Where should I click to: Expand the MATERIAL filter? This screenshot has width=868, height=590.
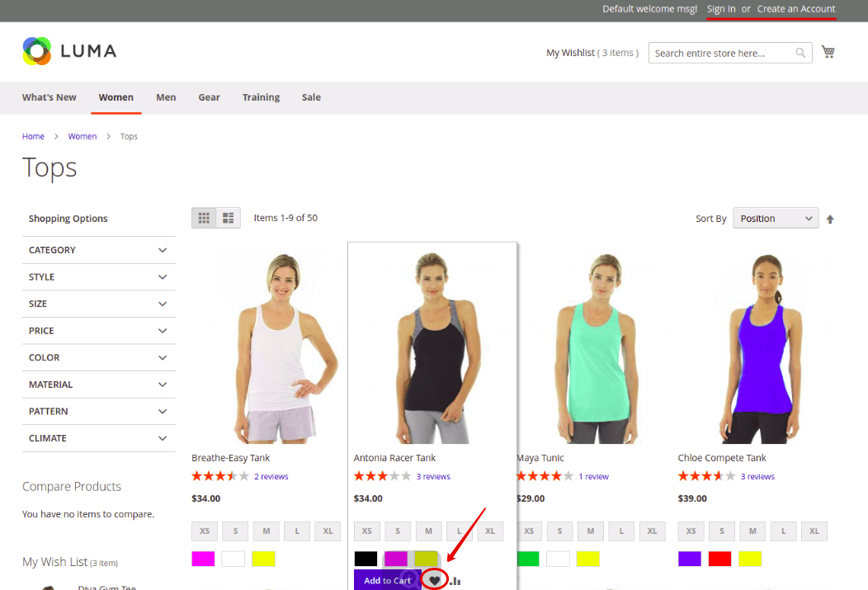[x=98, y=385]
